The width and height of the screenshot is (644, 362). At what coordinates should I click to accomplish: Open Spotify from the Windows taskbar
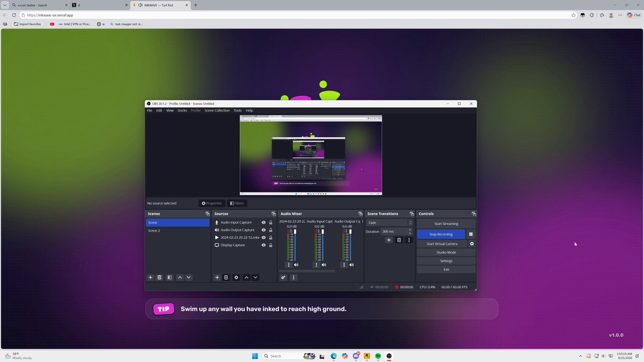pos(378,356)
